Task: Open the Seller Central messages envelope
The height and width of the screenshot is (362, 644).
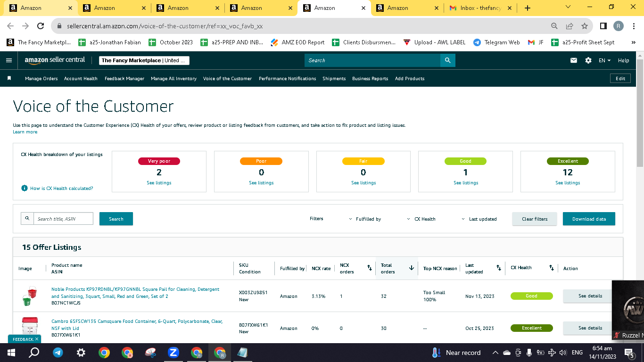Action: click(x=574, y=60)
